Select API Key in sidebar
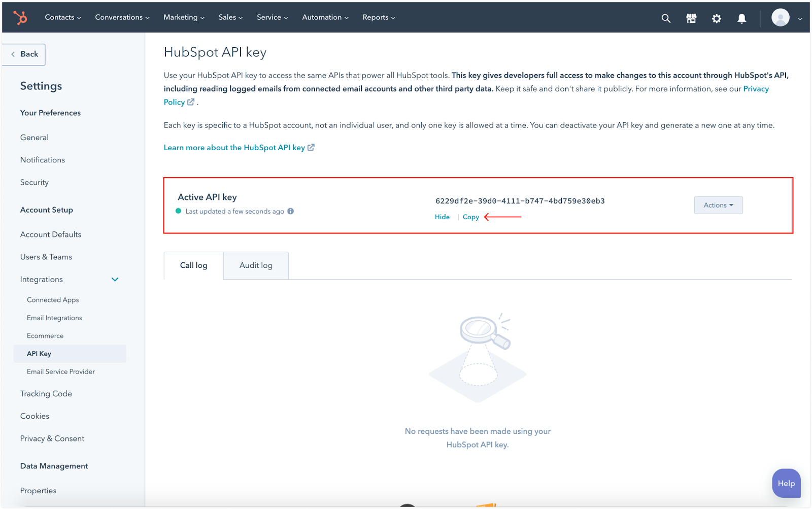 coord(70,354)
